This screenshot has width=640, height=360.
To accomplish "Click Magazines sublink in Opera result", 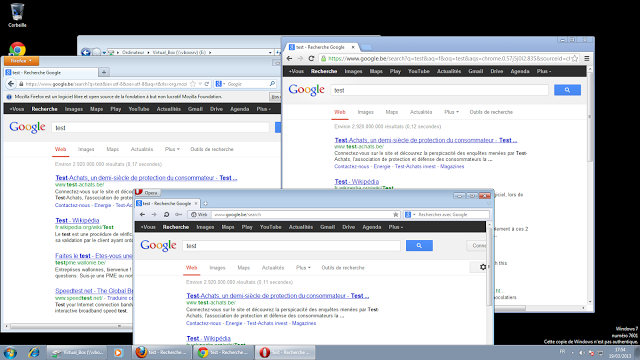I will (x=304, y=323).
